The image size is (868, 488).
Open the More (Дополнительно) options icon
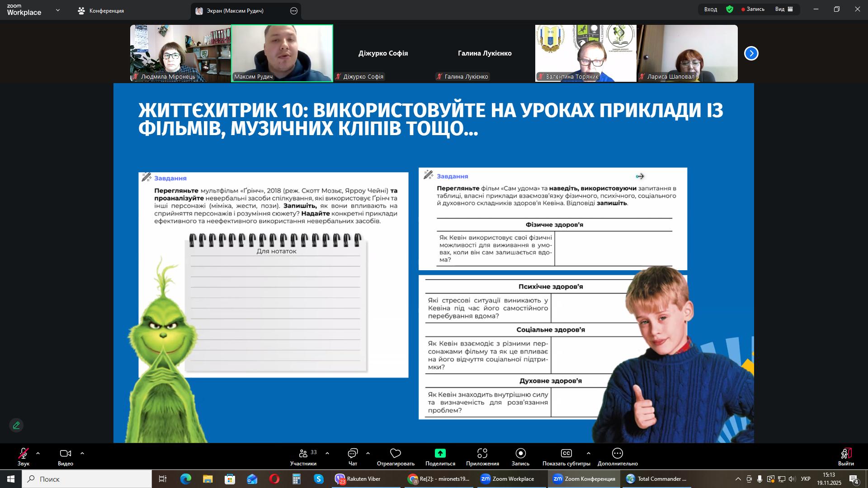618,453
